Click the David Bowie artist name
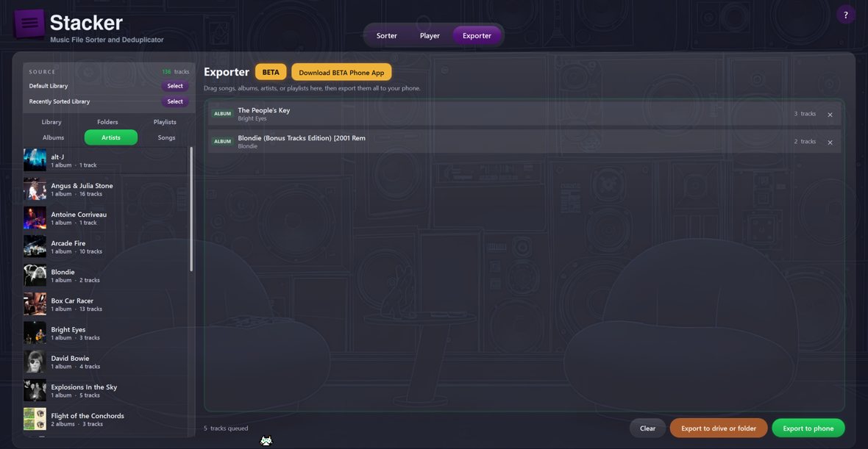Screen dimensions: 868x449 point(70,359)
